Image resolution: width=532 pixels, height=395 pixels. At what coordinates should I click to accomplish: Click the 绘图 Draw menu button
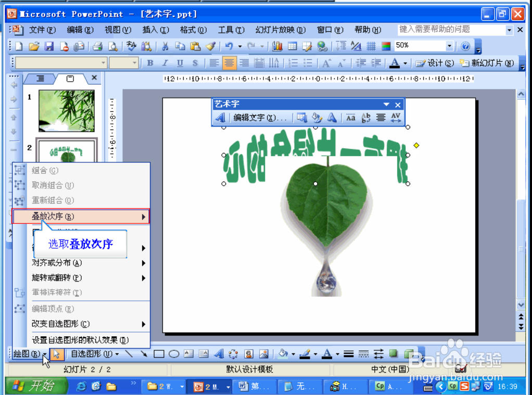tap(30, 354)
